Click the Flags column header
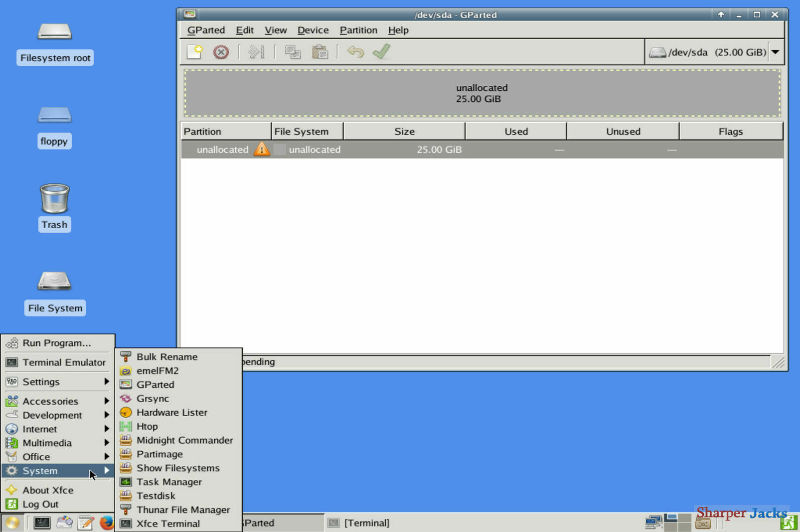This screenshot has height=532, width=800. click(731, 131)
